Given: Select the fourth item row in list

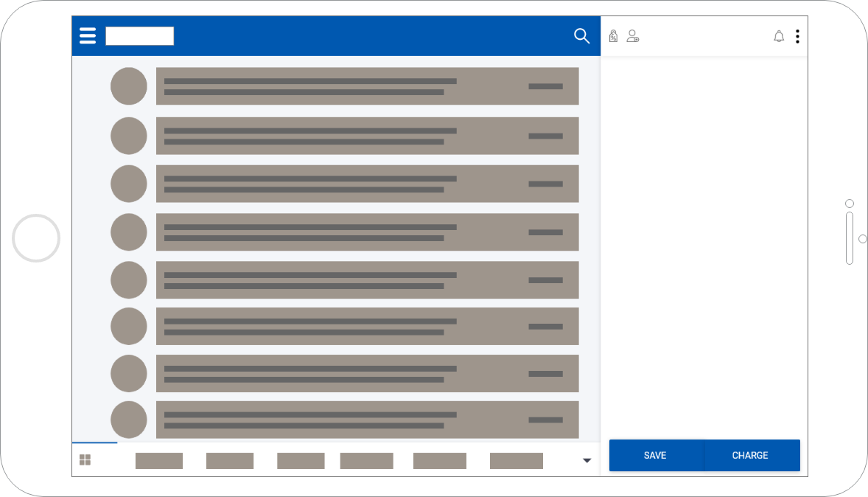Looking at the screenshot, I should (x=367, y=232).
